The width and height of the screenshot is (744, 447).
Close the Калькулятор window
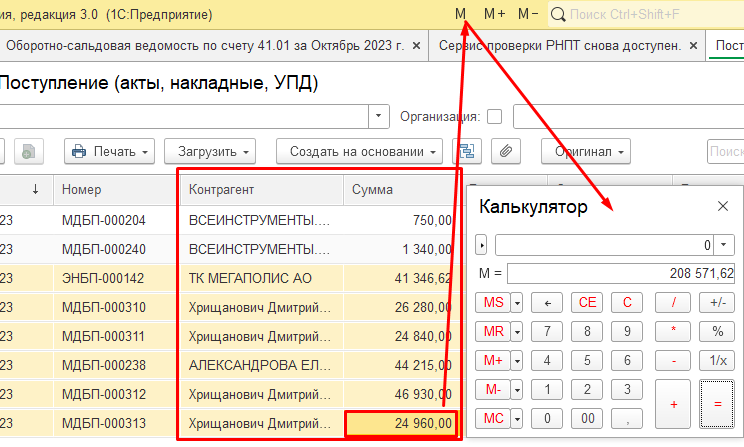pos(723,206)
